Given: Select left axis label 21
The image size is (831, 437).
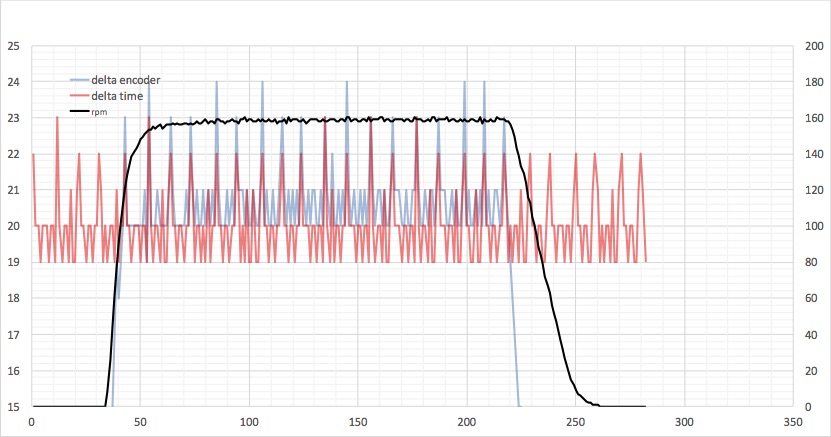Looking at the screenshot, I should pos(13,190).
